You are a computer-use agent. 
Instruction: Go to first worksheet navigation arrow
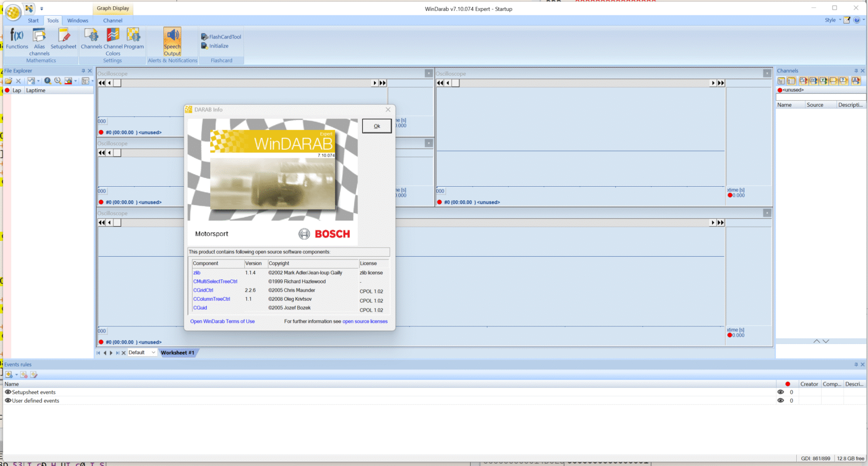[98, 353]
